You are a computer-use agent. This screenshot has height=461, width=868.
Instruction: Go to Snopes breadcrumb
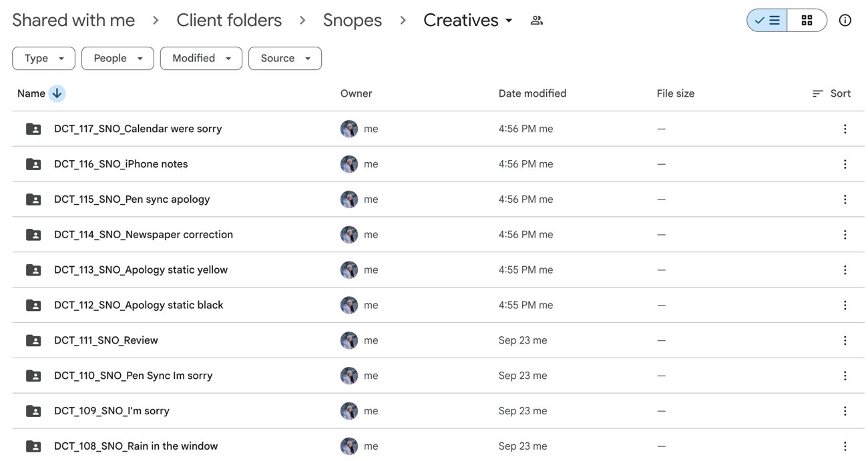tap(353, 21)
